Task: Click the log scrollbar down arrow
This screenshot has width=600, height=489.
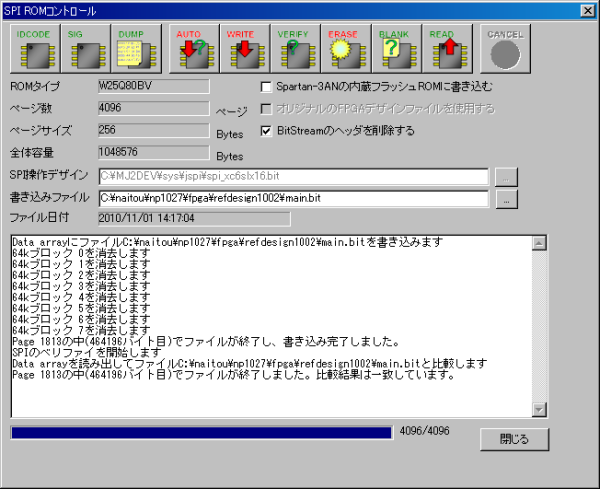Action: pos(540,409)
